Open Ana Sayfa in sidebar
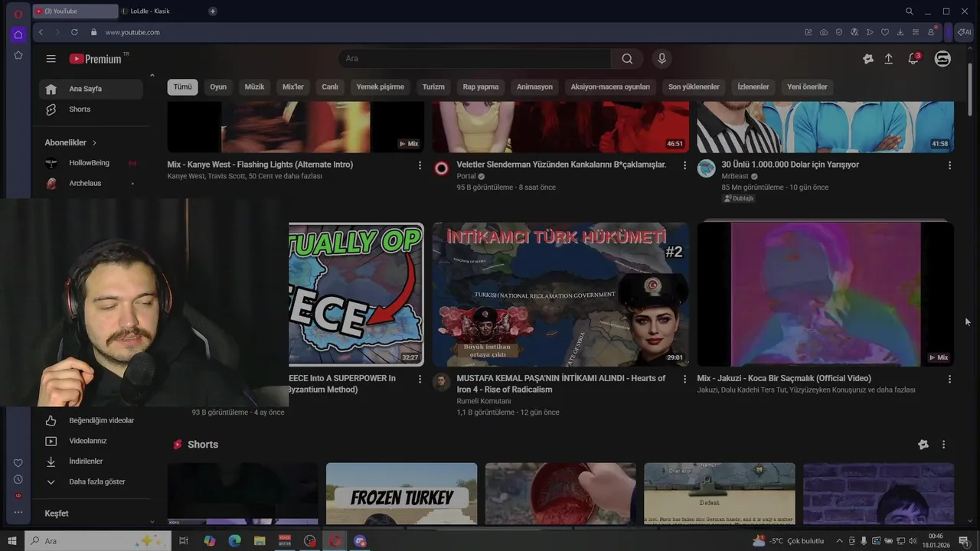 [x=91, y=89]
